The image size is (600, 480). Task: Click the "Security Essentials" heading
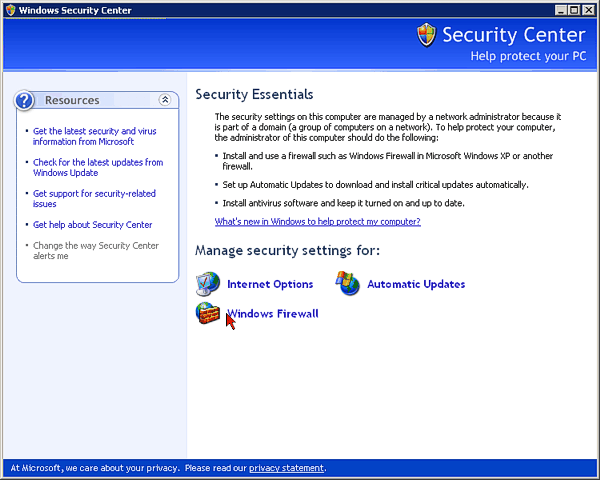point(254,94)
